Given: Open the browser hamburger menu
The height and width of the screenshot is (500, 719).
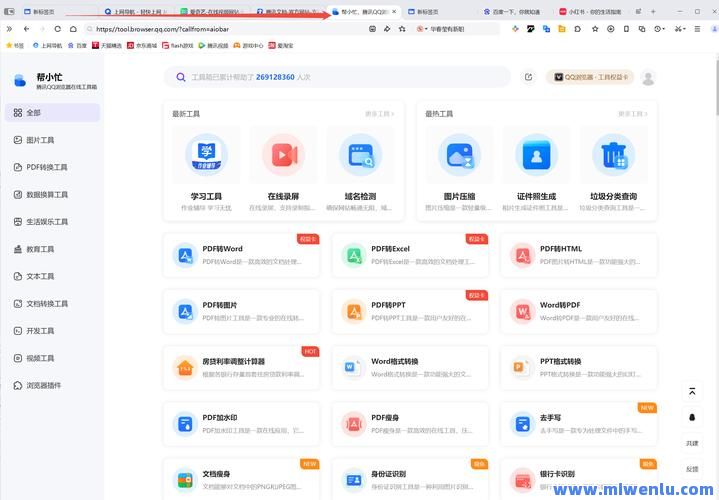Looking at the screenshot, I should coord(697,29).
